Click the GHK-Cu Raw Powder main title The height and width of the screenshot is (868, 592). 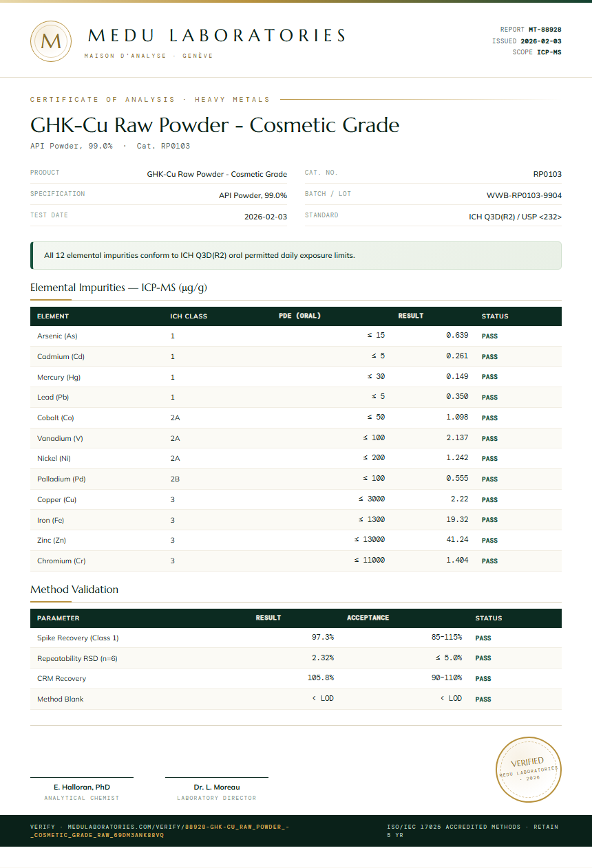point(215,125)
